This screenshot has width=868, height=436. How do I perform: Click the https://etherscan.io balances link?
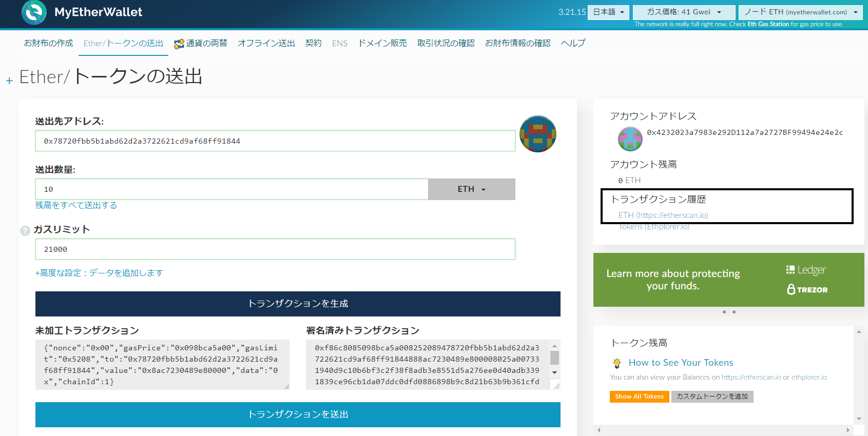click(x=751, y=377)
